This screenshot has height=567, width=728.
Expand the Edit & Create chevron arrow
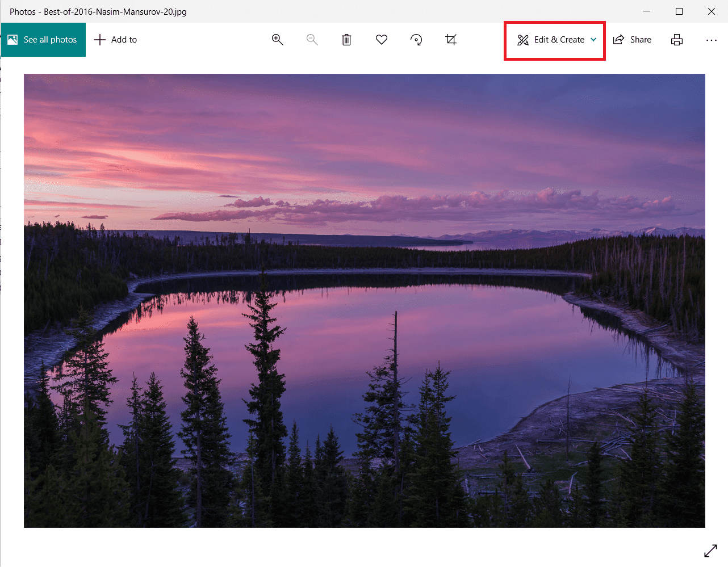point(593,40)
